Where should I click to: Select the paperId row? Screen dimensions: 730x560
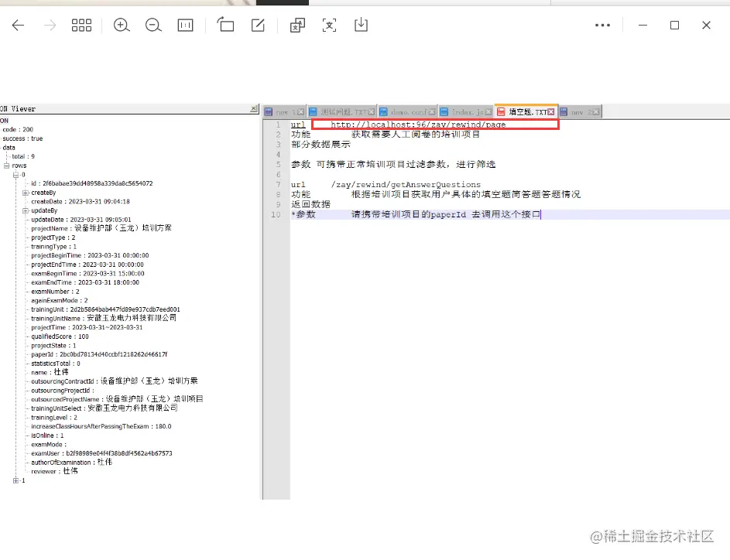99,354
